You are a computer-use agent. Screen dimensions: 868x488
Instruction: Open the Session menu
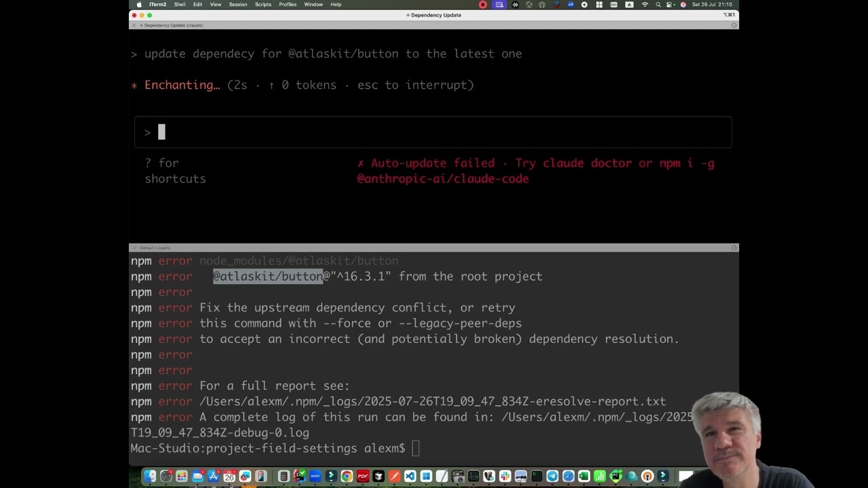(238, 5)
